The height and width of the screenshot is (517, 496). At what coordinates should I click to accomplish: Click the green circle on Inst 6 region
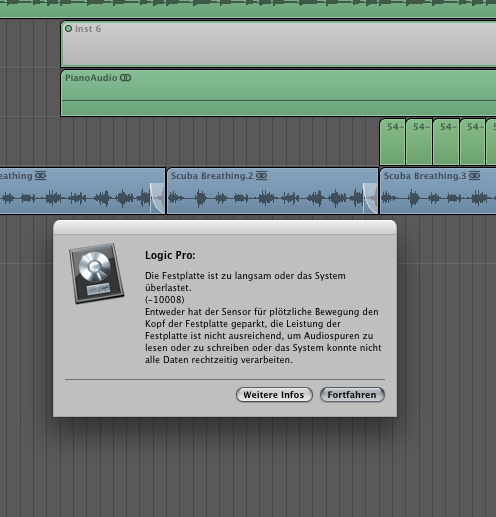tap(69, 29)
